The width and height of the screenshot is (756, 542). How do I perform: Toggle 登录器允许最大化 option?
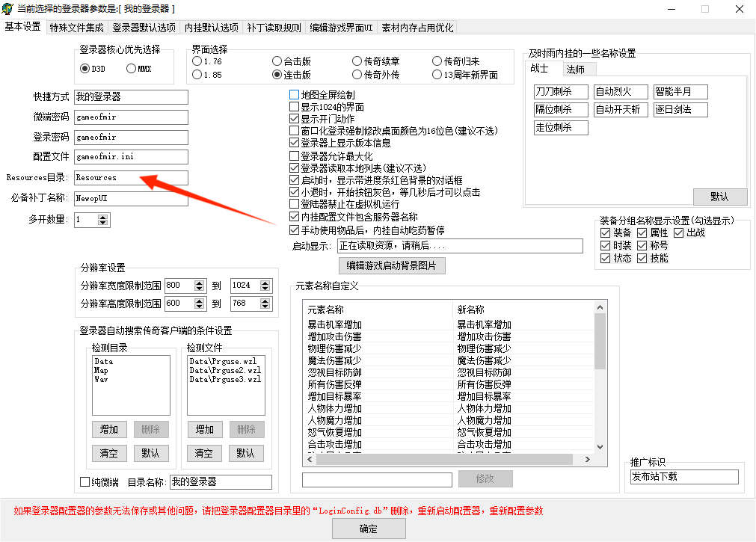point(294,156)
